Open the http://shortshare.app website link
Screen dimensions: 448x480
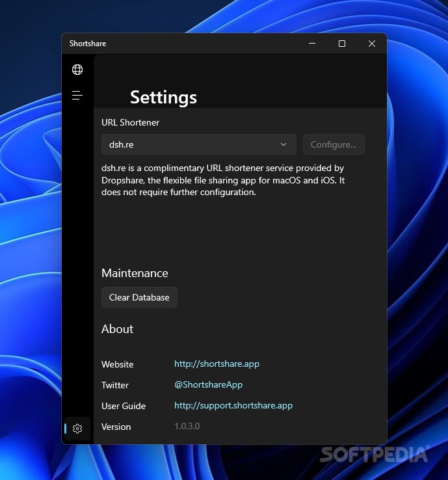click(x=217, y=364)
